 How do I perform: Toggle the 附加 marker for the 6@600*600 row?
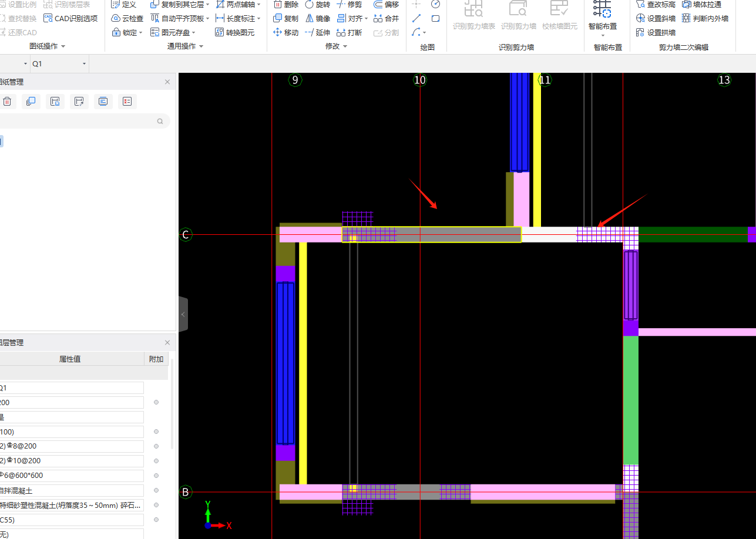pyautogui.click(x=156, y=476)
